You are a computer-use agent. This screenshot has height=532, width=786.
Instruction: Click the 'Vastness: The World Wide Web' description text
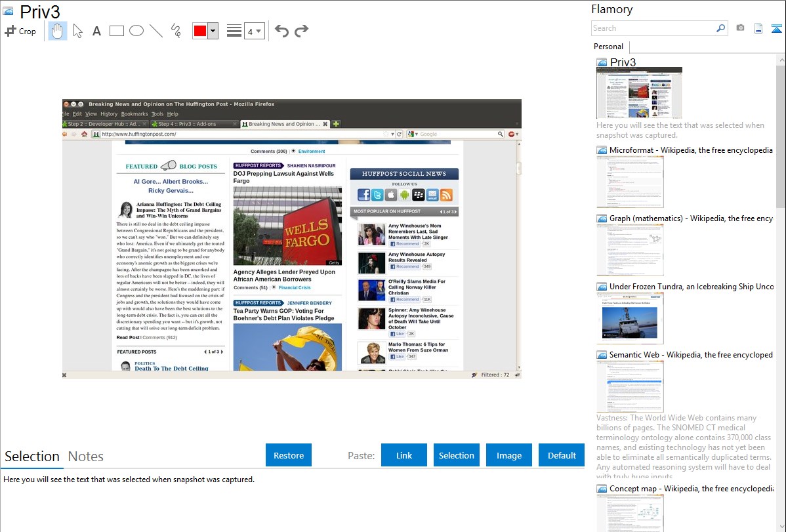[x=684, y=447]
